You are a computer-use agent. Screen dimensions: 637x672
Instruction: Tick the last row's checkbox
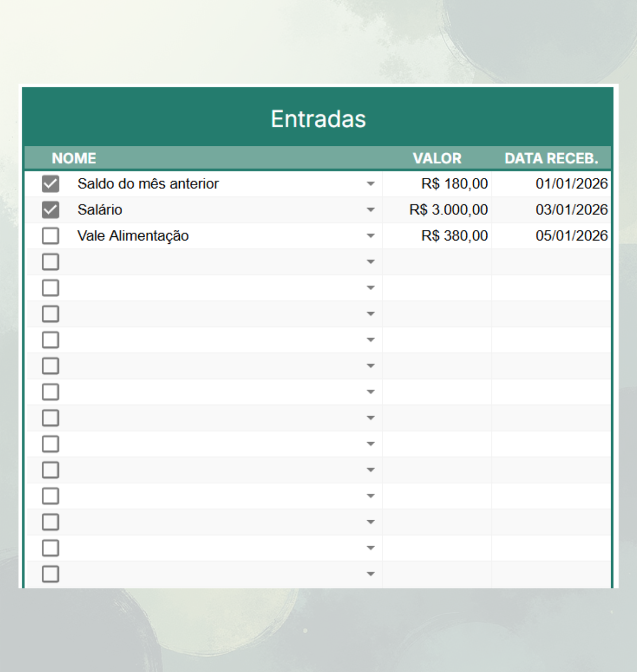coord(50,574)
